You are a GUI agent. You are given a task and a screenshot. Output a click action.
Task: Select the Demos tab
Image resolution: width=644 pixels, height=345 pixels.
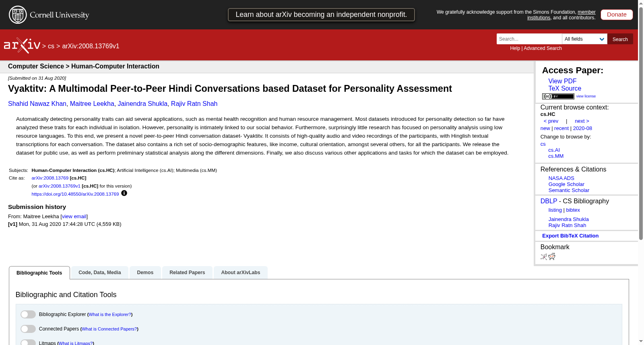pyautogui.click(x=145, y=273)
